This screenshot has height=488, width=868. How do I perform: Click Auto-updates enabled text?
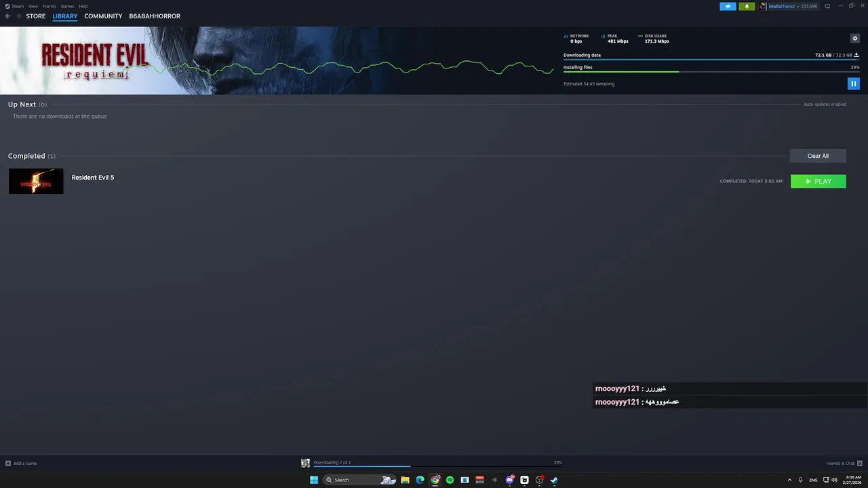[x=825, y=104]
